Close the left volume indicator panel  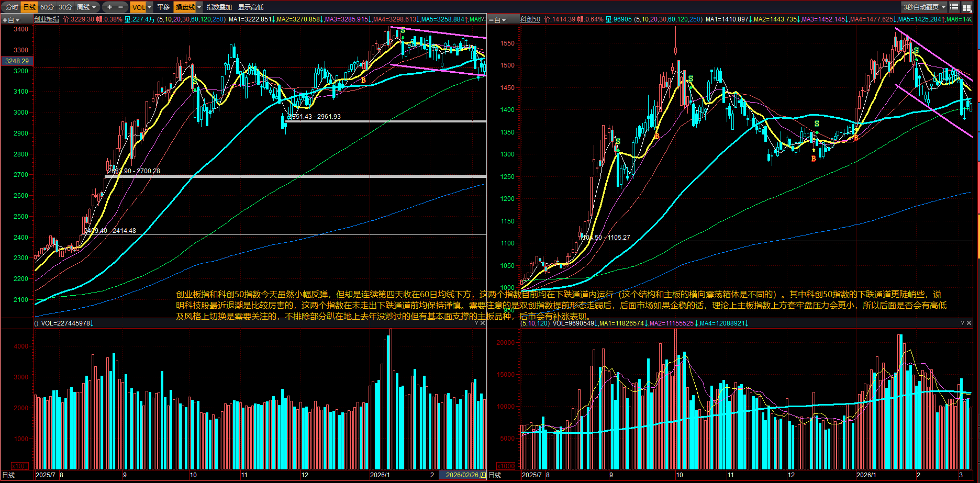tap(483, 323)
